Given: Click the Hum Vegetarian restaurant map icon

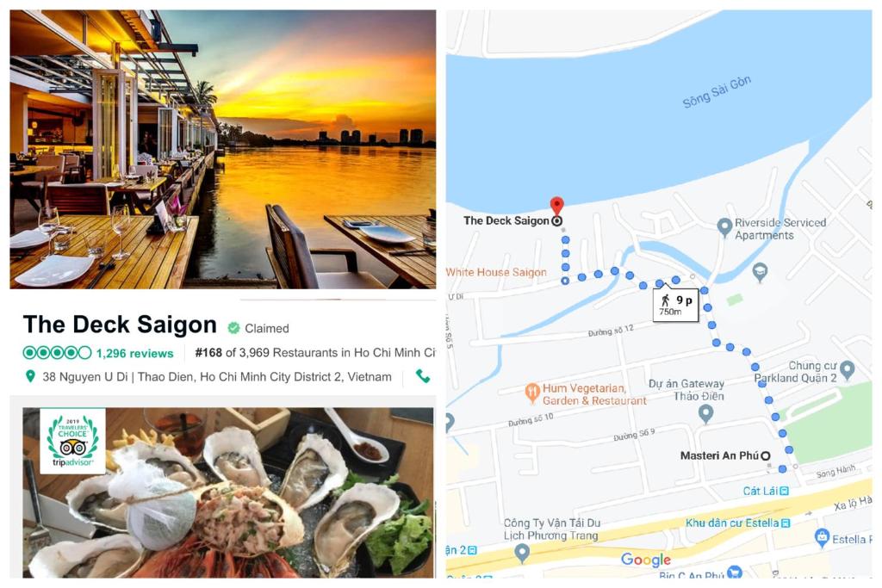Looking at the screenshot, I should pyautogui.click(x=531, y=393).
